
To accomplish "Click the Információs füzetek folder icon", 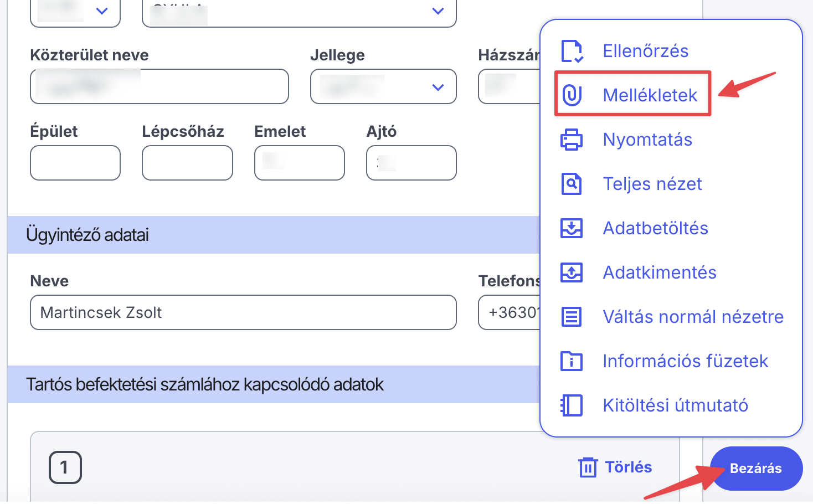I will tap(572, 361).
